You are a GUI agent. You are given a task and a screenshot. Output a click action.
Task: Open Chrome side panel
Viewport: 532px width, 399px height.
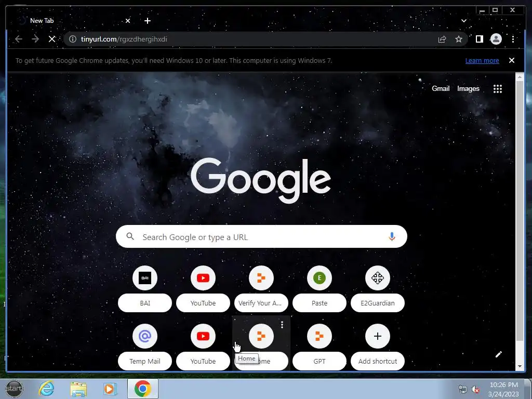coord(480,39)
